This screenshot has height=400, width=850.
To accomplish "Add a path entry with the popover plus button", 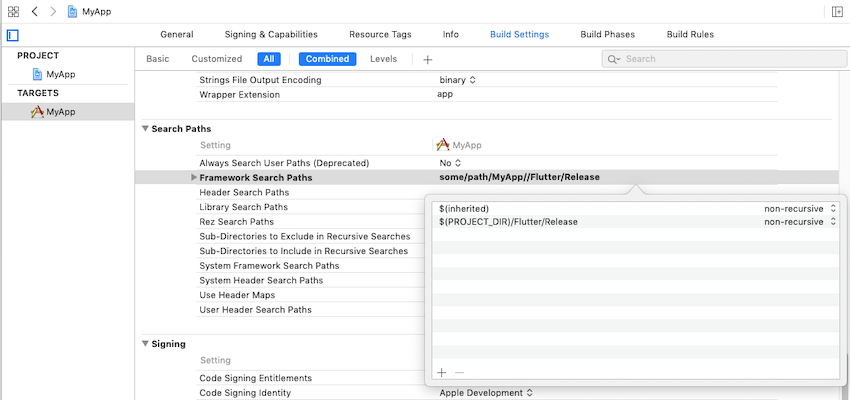I will tap(442, 372).
